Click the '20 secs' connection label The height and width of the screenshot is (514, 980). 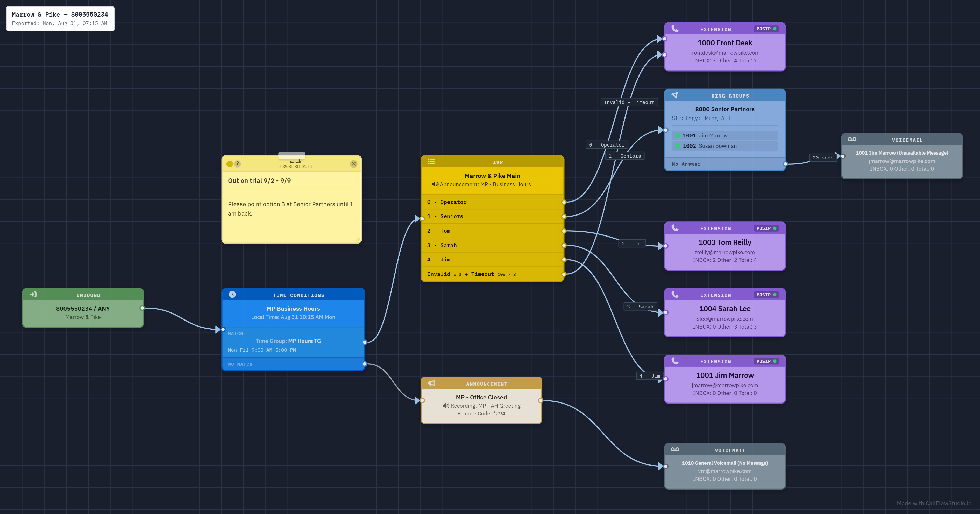pyautogui.click(x=823, y=158)
